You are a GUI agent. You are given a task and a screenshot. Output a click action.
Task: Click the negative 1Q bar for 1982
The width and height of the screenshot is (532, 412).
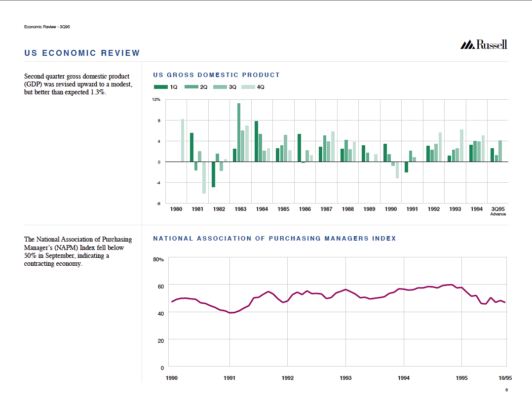click(213, 174)
